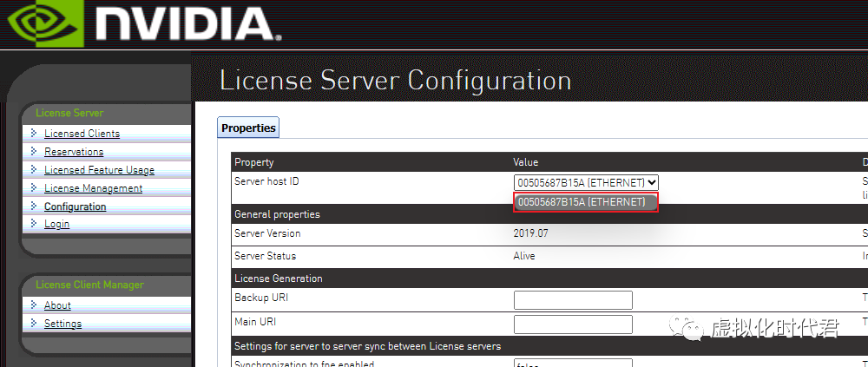Viewport: 868px width, 367px height.
Task: Click the NVIDIA eye logo icon
Action: coord(42,23)
